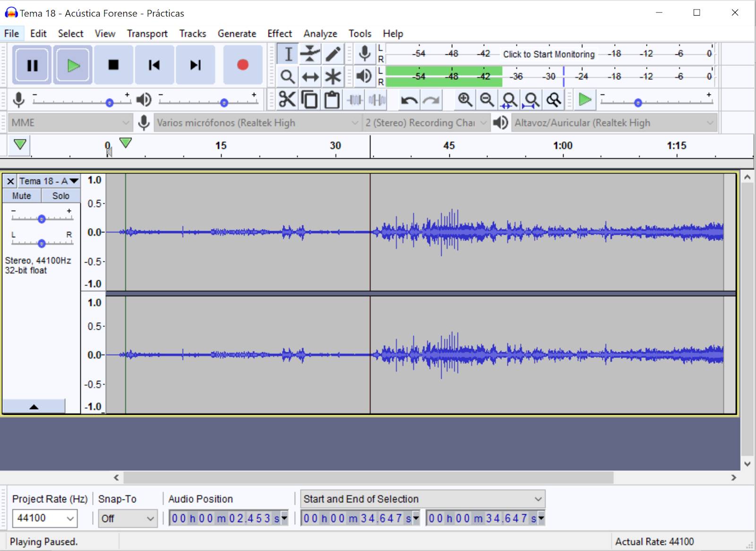The image size is (756, 551).
Task: Click the track pan L/R slider knob
Action: tap(42, 243)
